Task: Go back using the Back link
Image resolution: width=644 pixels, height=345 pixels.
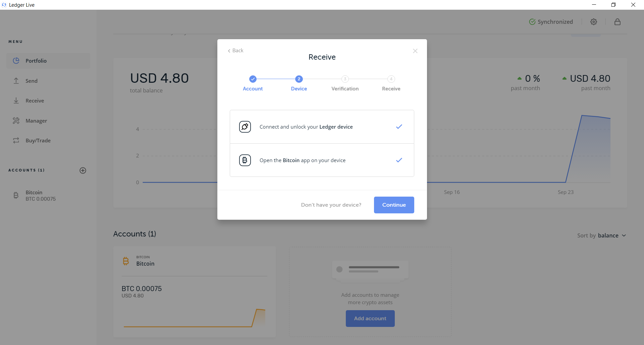Action: coord(235,51)
